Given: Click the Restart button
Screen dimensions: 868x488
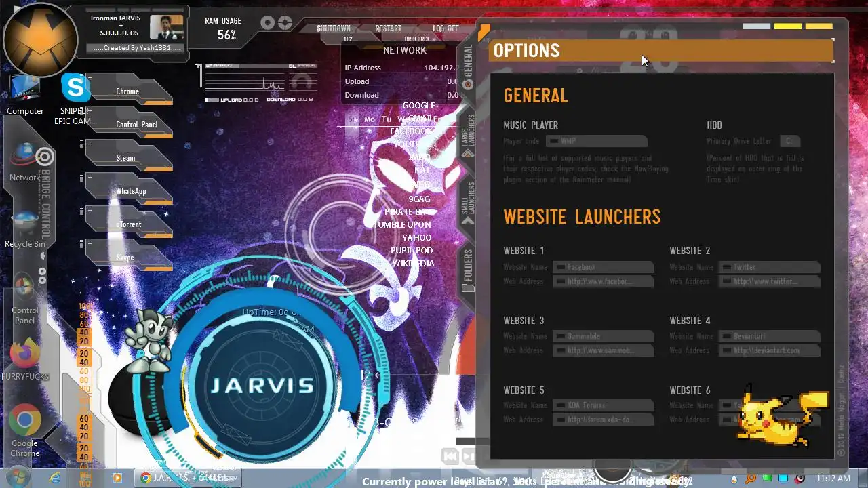Looking at the screenshot, I should pyautogui.click(x=389, y=28).
